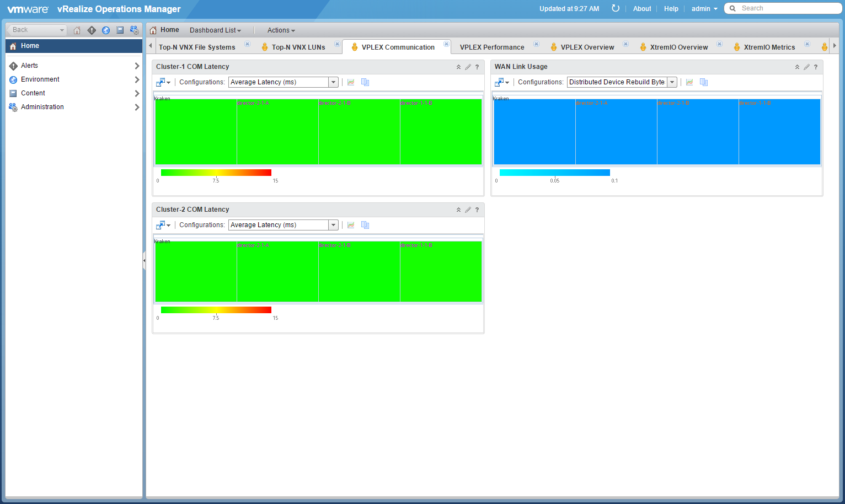The height and width of the screenshot is (504, 845).
Task: Open help for Cluster-1 COM Latency widget
Action: pos(477,67)
